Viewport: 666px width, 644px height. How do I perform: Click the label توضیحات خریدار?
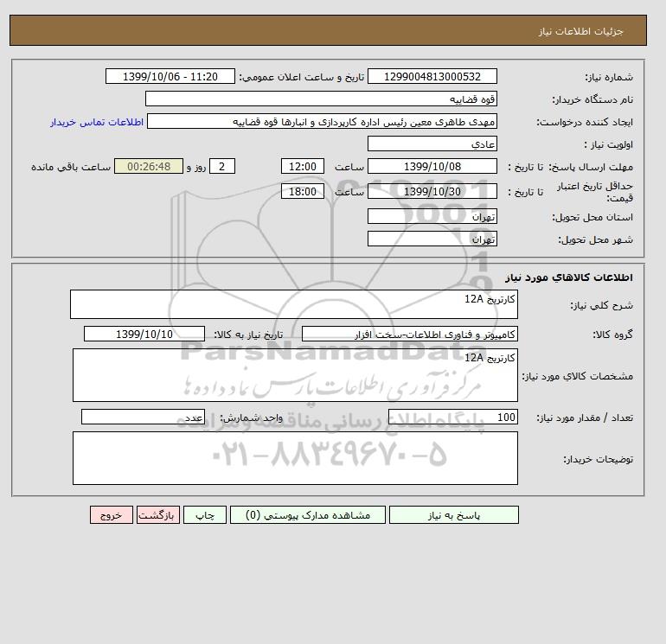598,459
